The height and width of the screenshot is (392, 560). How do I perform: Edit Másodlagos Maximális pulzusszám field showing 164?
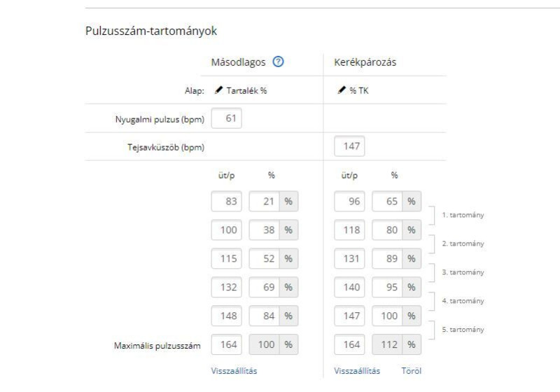point(227,345)
